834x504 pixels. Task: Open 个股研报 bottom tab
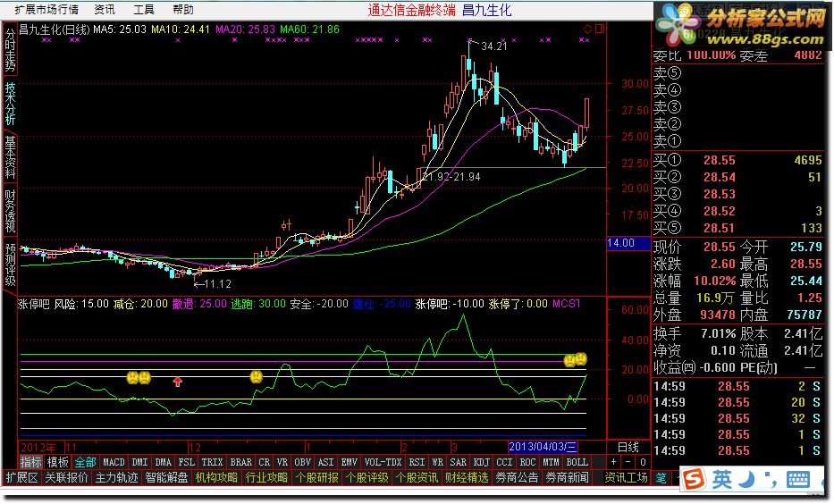point(317,477)
